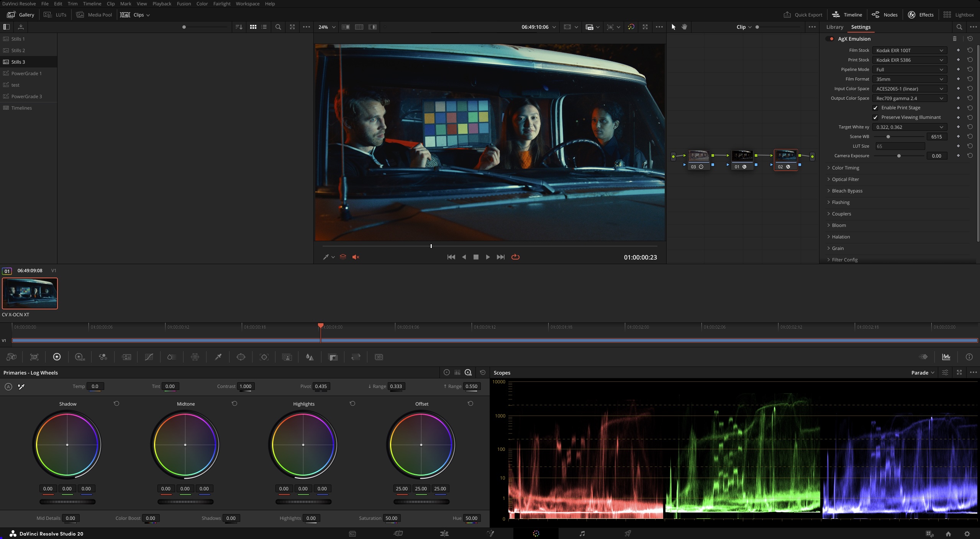Select the CV X-OCN XT clip thumbnail

(x=30, y=293)
